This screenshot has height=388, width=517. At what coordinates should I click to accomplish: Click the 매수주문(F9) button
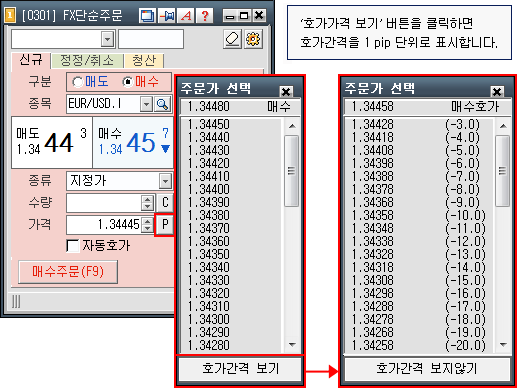pos(68,272)
